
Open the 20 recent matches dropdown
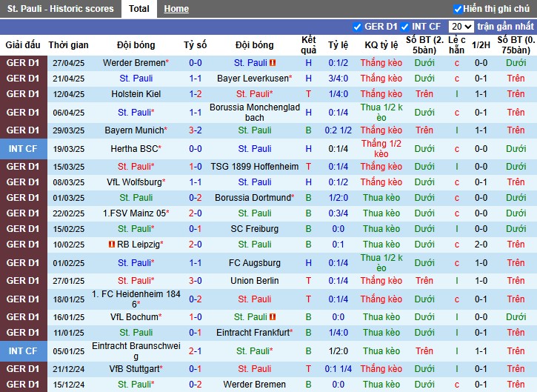click(461, 27)
